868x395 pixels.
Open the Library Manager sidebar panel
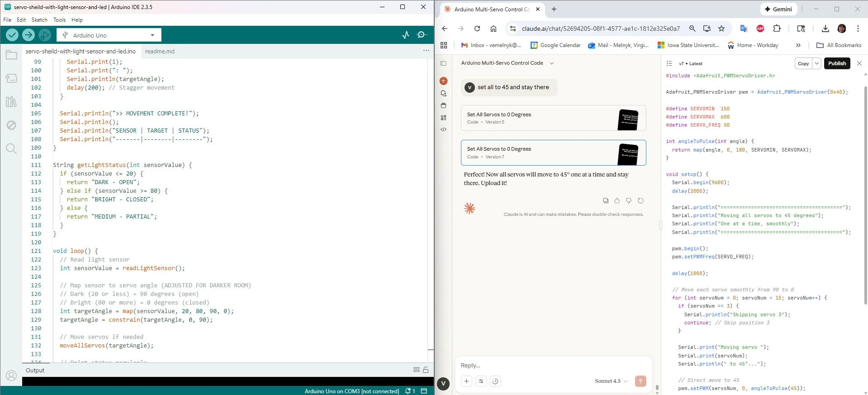11,102
